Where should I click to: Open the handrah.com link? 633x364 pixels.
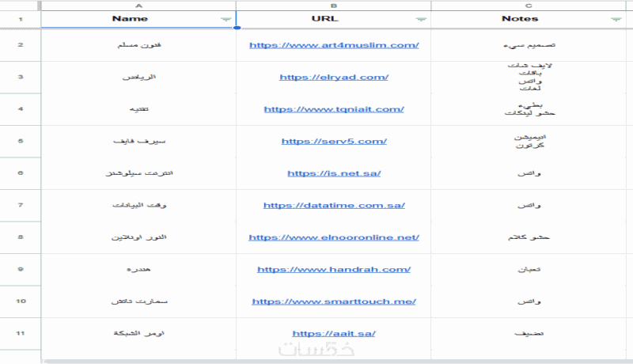(334, 270)
